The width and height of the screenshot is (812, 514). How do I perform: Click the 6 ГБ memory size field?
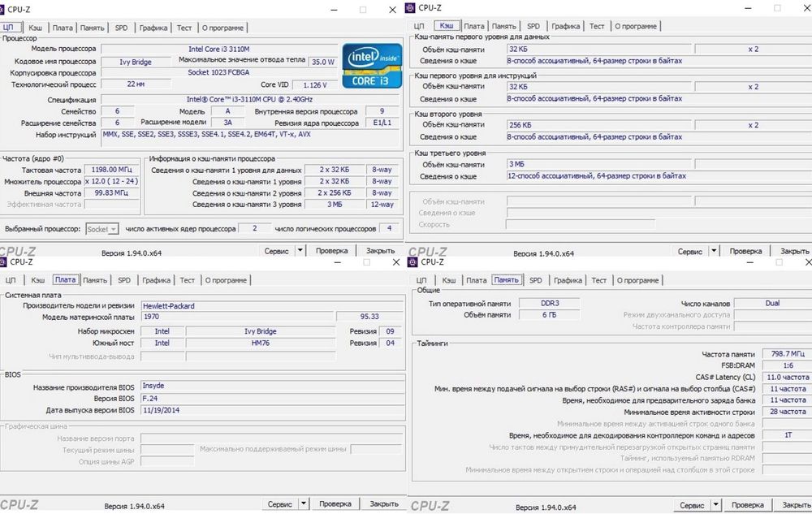coord(550,315)
